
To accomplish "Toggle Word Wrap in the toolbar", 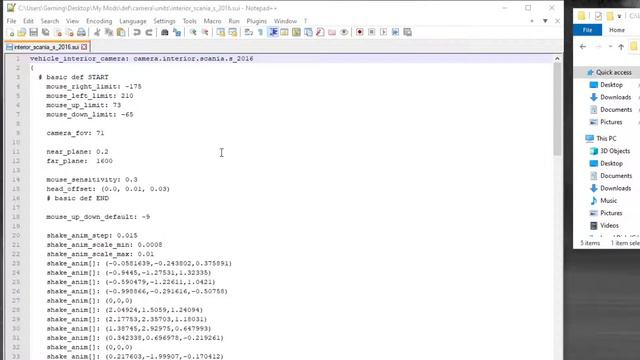I will [249, 32].
